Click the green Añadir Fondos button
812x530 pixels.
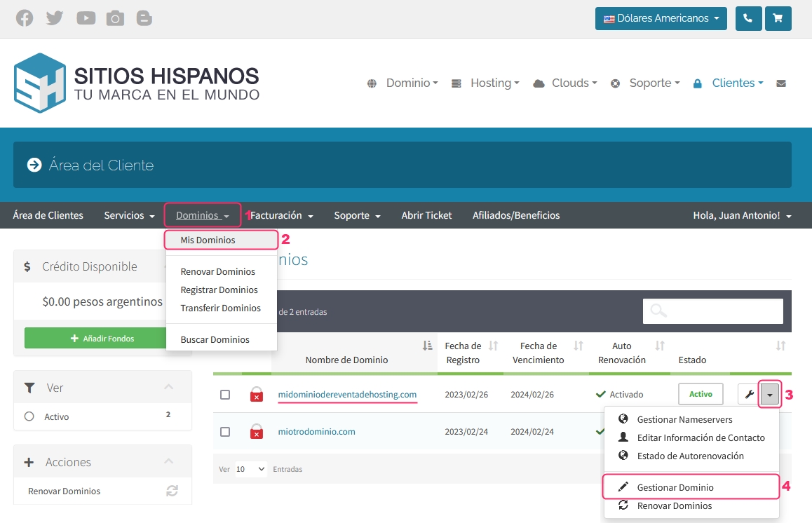tap(102, 339)
